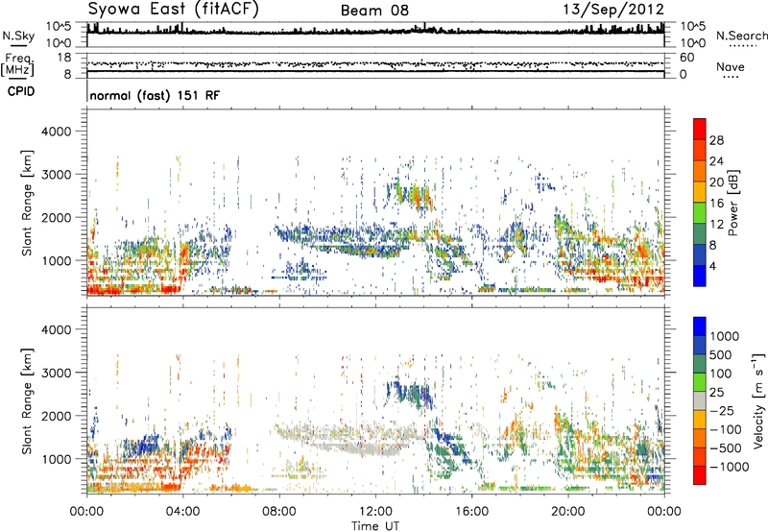Viewport: 768px width, 532px height.
Task: Click the "2000" range tick of power panel
Action: click(57, 217)
